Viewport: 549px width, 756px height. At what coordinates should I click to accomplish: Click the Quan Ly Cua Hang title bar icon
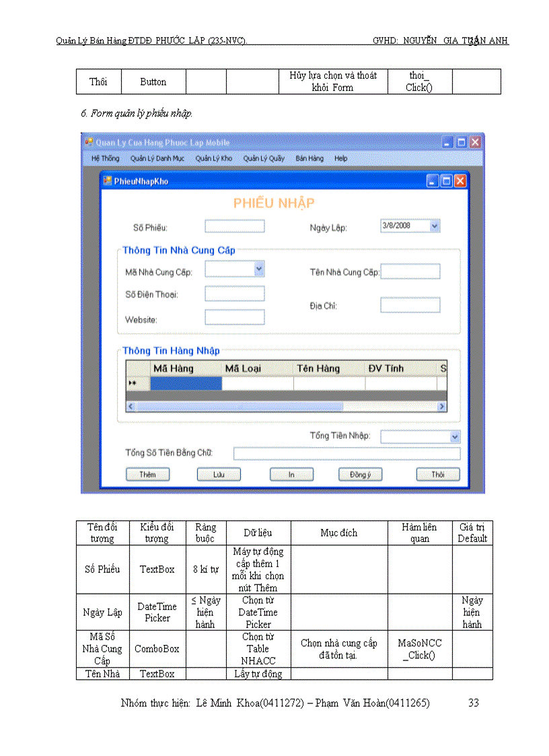88,142
